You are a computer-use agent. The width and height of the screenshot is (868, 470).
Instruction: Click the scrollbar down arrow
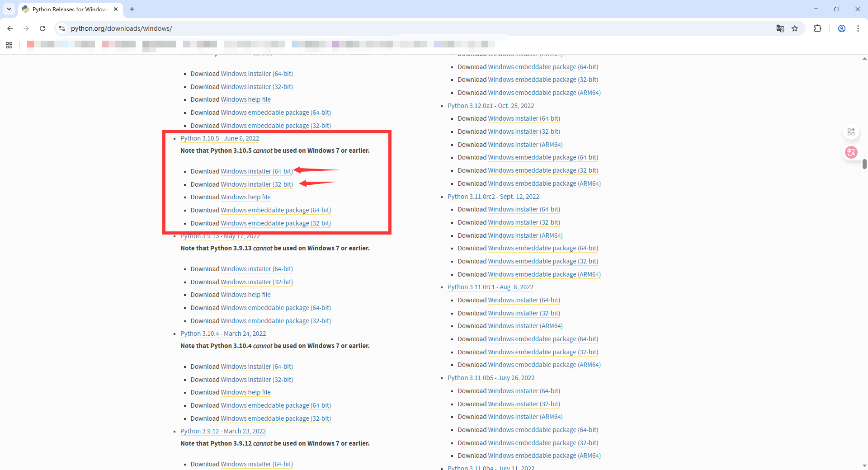pyautogui.click(x=864, y=465)
